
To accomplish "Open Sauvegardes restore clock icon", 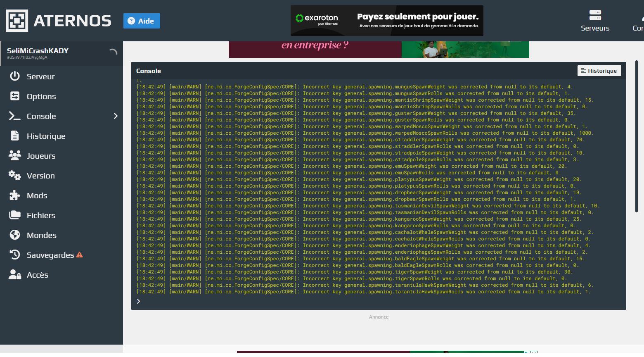I will (x=15, y=255).
